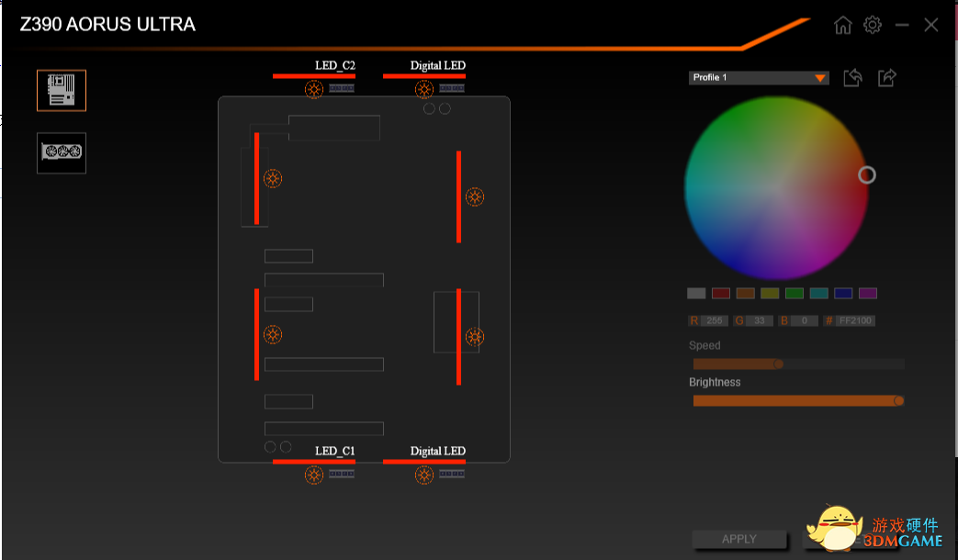Select the lower-right red LED strip zone
Viewport: 958px width, 560px height.
[459, 337]
